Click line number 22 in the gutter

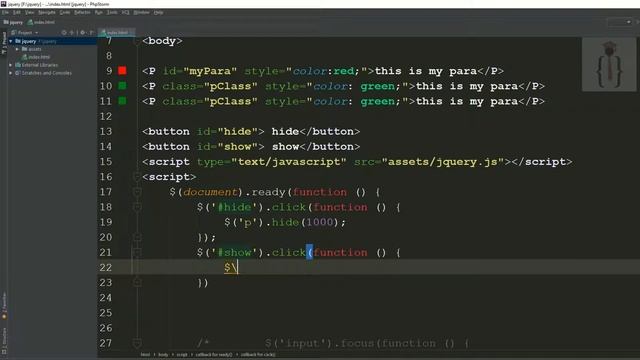pyautogui.click(x=105, y=267)
